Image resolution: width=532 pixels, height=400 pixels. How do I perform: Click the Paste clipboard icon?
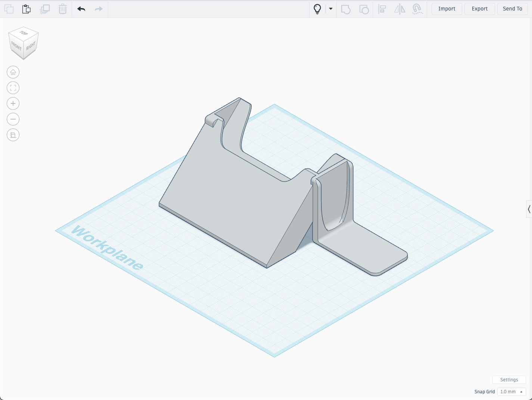point(27,9)
